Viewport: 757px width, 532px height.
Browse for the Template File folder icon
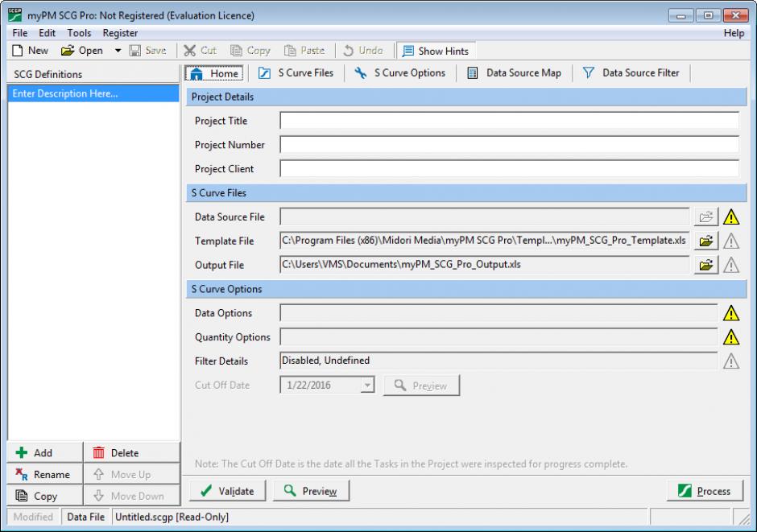[705, 241]
